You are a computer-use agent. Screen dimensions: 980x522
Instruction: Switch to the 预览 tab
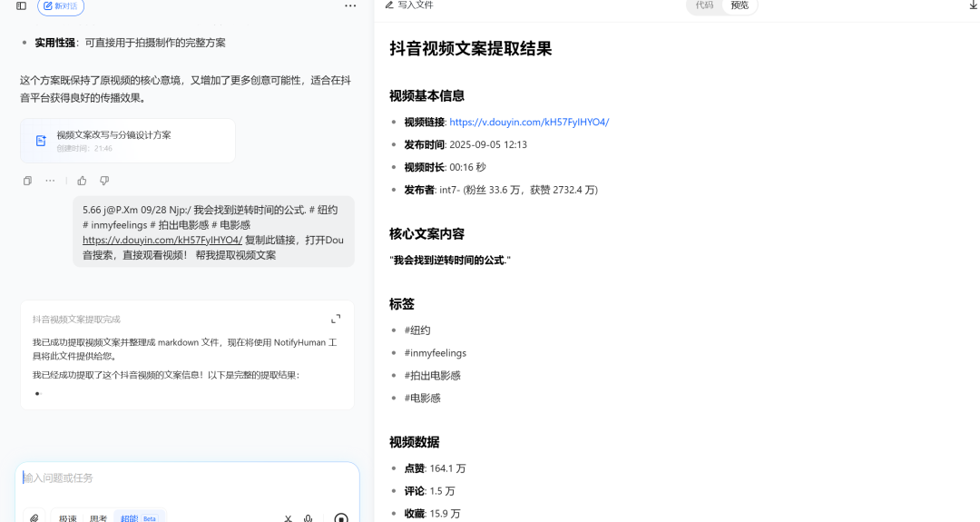(740, 5)
